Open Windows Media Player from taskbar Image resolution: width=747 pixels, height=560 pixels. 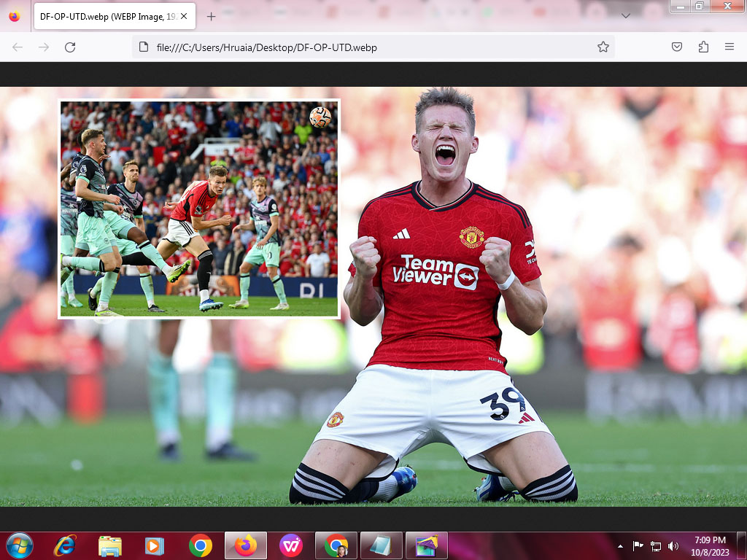point(155,545)
